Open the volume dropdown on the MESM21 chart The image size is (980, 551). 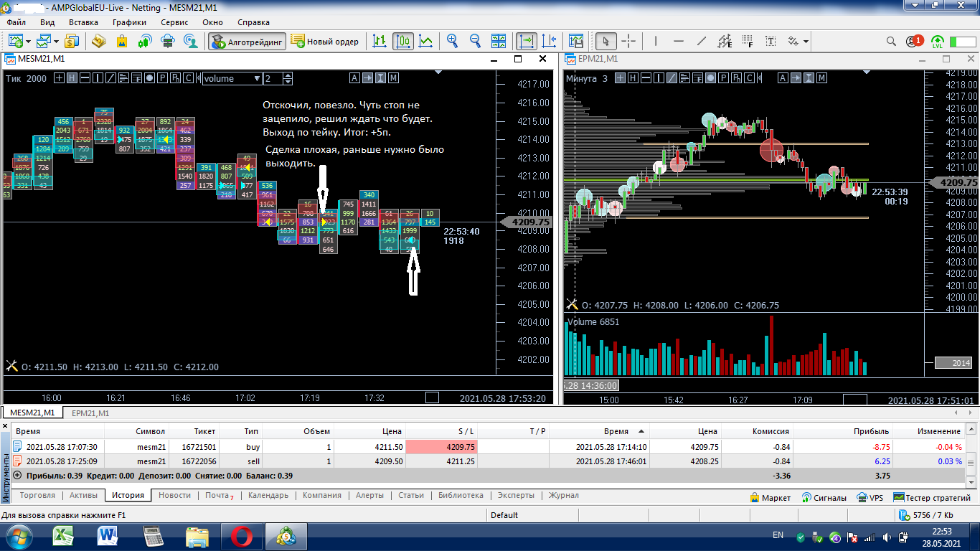click(x=232, y=78)
